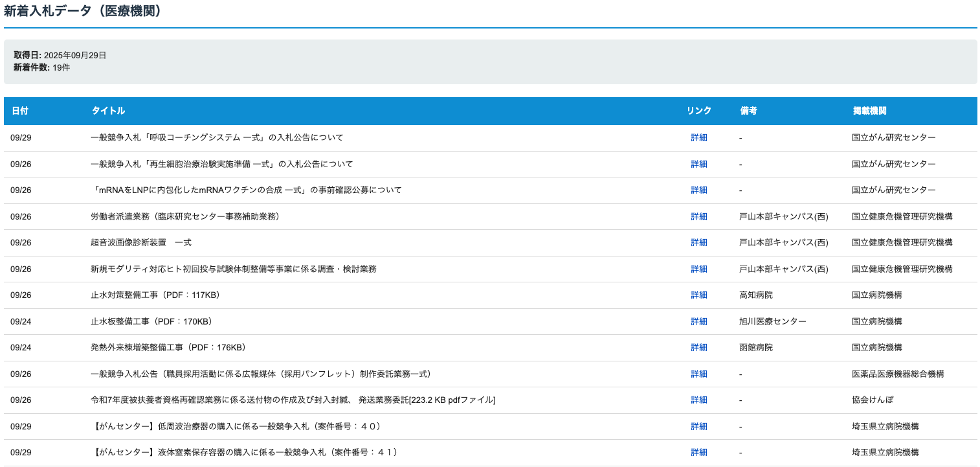
Task: Open 詳細 for the mRNAワクチンの合成 public notice
Action: tap(699, 190)
